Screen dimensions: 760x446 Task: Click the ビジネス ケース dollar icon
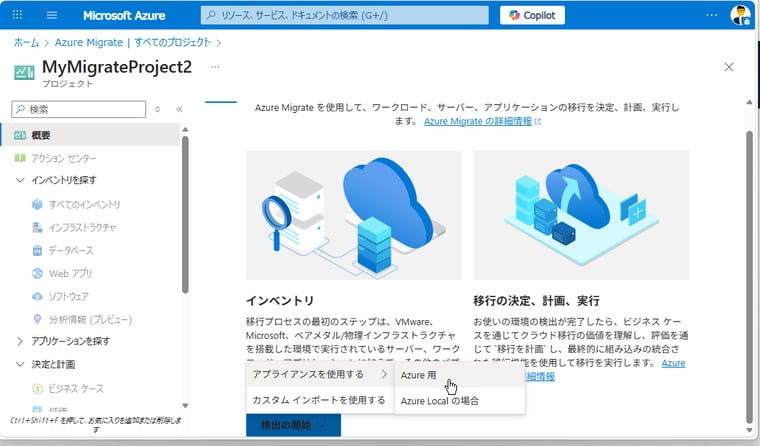pos(37,388)
